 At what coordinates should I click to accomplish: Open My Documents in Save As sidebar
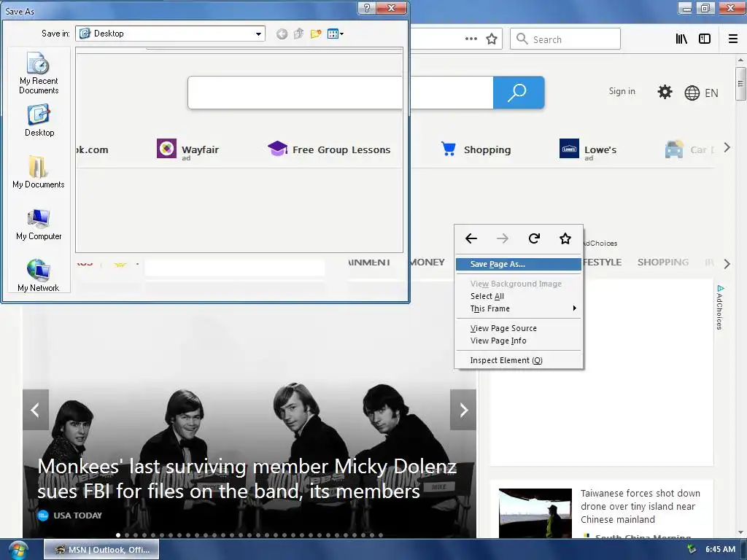(x=38, y=171)
